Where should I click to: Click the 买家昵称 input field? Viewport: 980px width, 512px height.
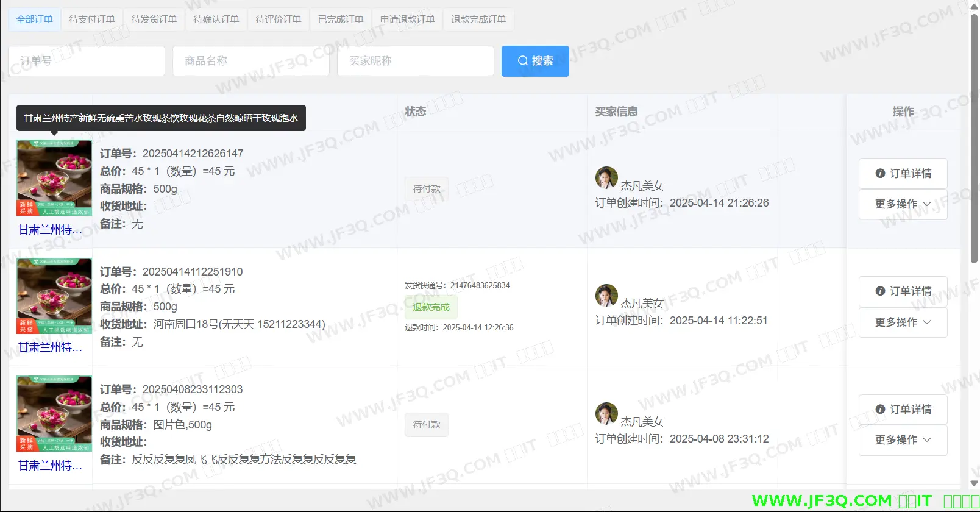(415, 61)
